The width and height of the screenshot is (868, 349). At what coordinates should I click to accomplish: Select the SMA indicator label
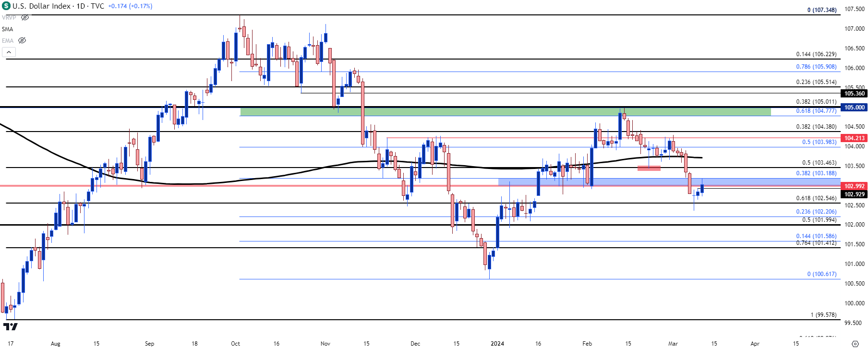click(8, 29)
